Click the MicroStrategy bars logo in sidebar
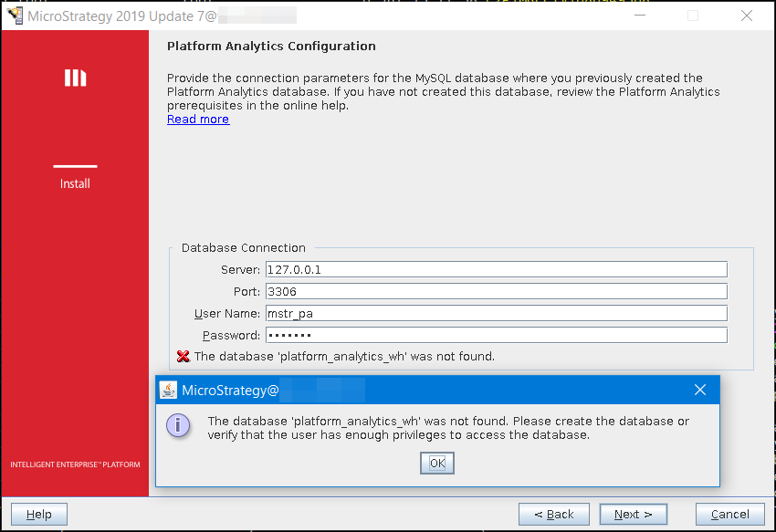 coord(74,78)
